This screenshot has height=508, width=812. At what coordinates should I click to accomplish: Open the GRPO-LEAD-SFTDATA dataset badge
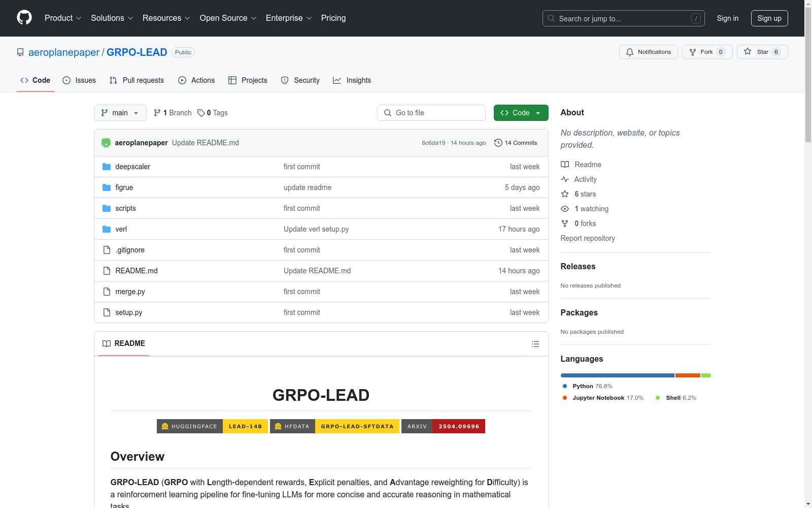coord(334,426)
